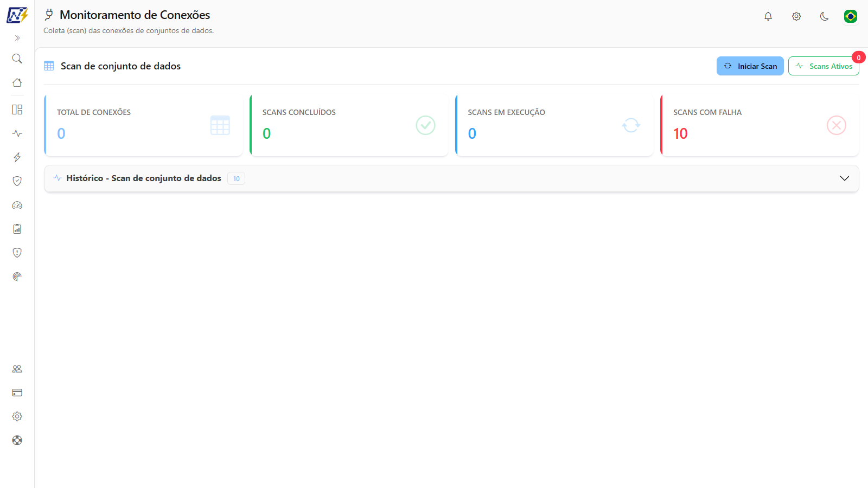Open the search icon in sidebar
Screen dimensions: 868x488
tap(17, 59)
